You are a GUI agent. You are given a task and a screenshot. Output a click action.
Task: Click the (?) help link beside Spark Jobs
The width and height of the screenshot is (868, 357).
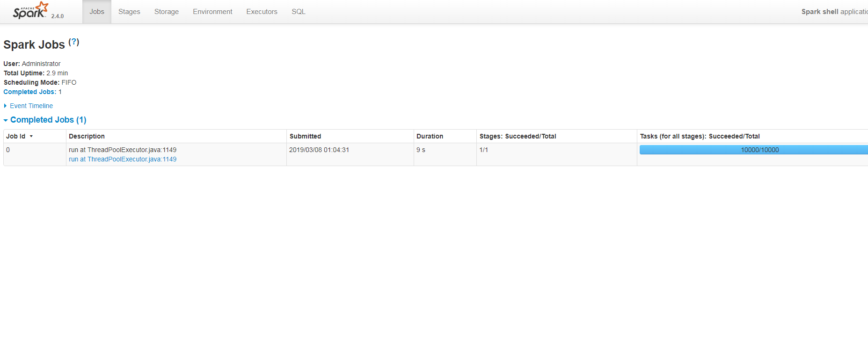(74, 42)
